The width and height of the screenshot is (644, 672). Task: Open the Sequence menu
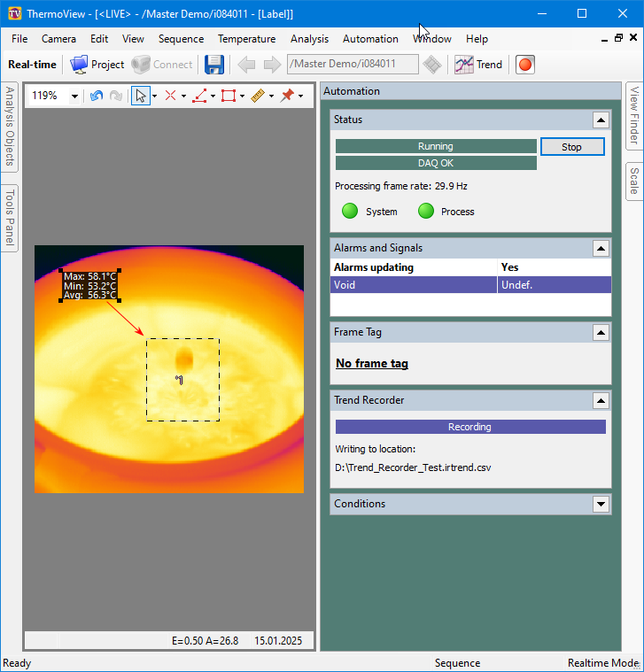pos(181,39)
